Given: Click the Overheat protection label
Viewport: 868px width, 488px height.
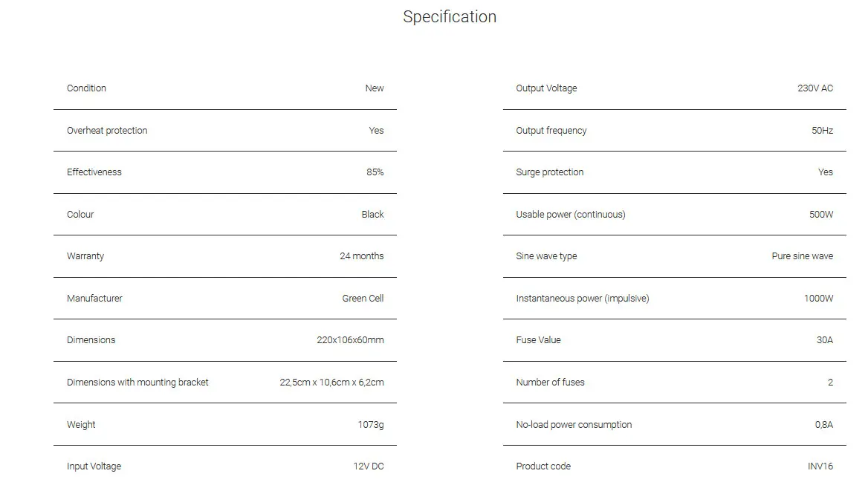Looking at the screenshot, I should (x=107, y=131).
